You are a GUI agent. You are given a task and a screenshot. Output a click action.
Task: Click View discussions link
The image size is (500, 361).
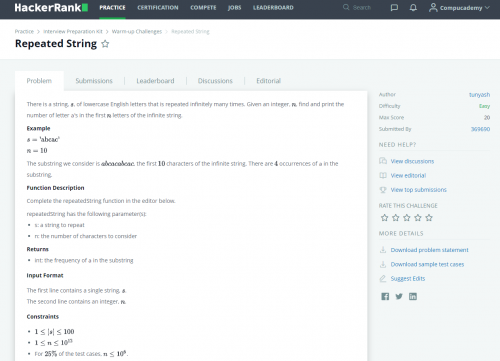tap(412, 161)
